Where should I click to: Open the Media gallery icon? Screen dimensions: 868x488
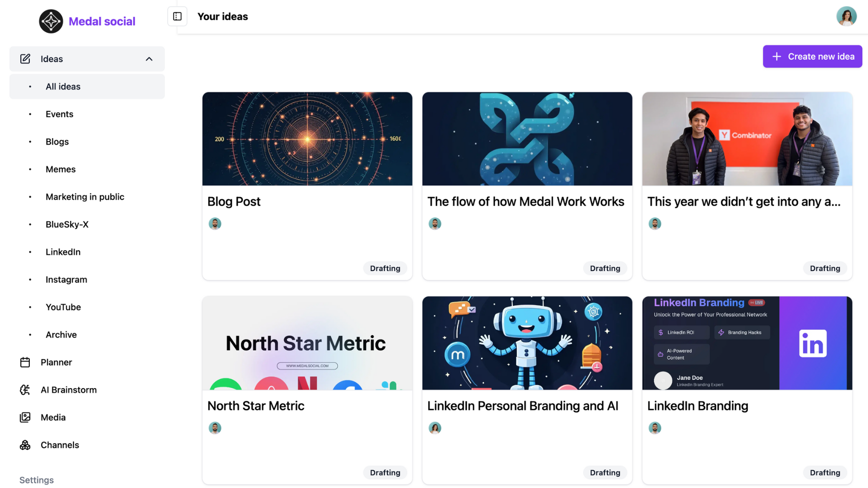pyautogui.click(x=25, y=418)
